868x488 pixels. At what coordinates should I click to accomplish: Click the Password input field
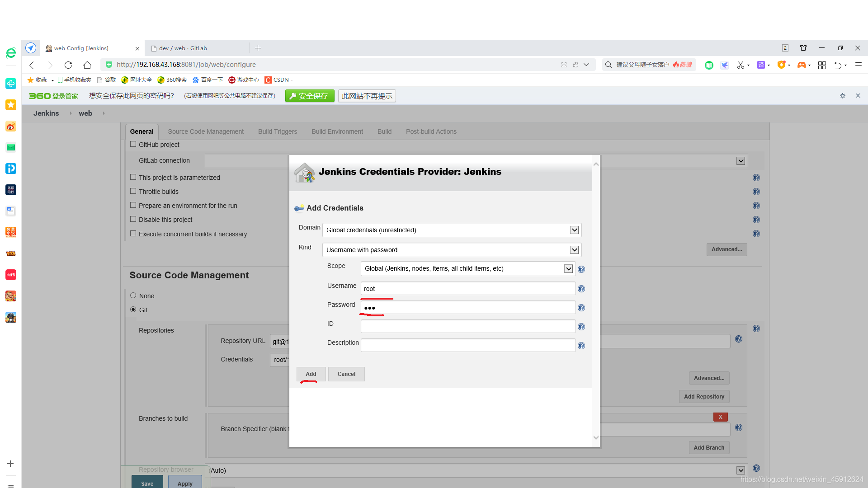coord(468,307)
